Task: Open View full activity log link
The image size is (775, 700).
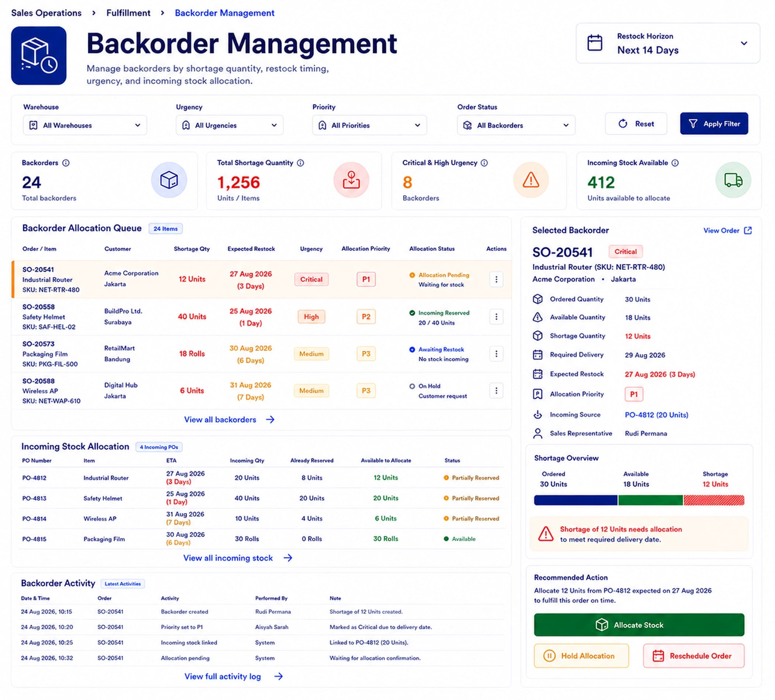Action: [233, 676]
